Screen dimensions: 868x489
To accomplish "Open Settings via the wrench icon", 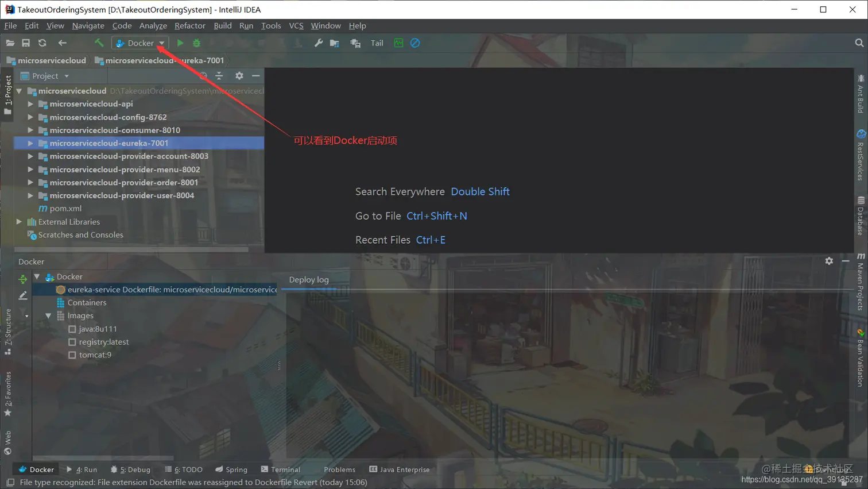I will [x=319, y=43].
